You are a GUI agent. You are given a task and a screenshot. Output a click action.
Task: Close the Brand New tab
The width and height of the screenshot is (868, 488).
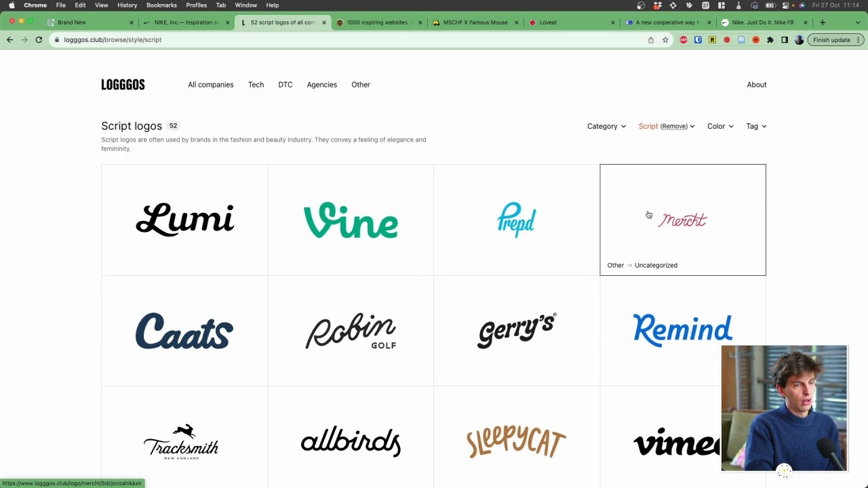click(132, 22)
